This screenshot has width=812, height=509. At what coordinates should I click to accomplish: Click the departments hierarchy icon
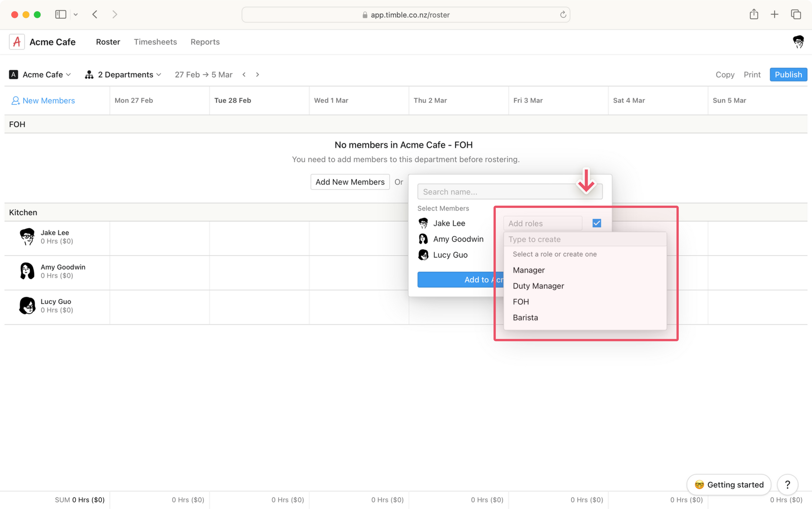tap(89, 74)
